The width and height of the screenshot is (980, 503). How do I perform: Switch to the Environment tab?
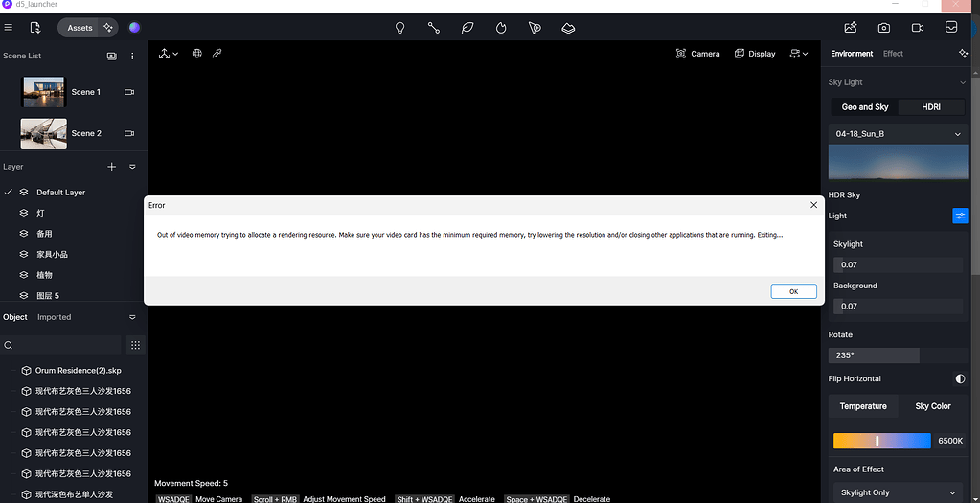tap(852, 53)
